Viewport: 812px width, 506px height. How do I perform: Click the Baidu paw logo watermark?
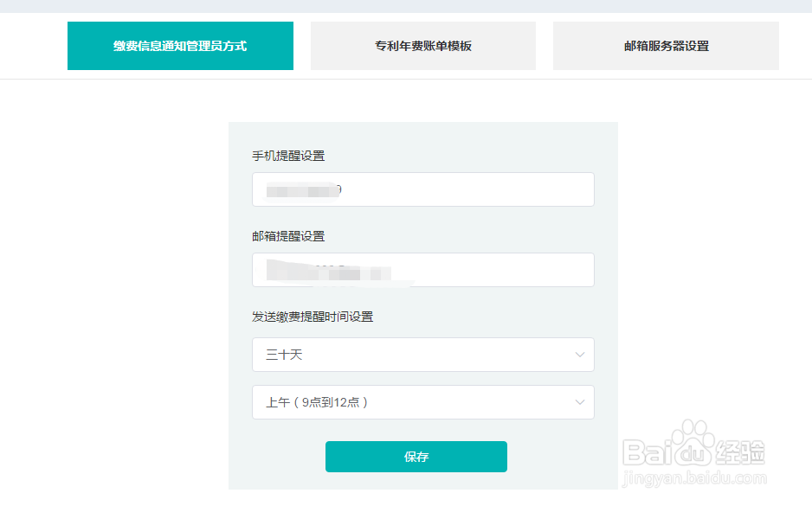[690, 442]
